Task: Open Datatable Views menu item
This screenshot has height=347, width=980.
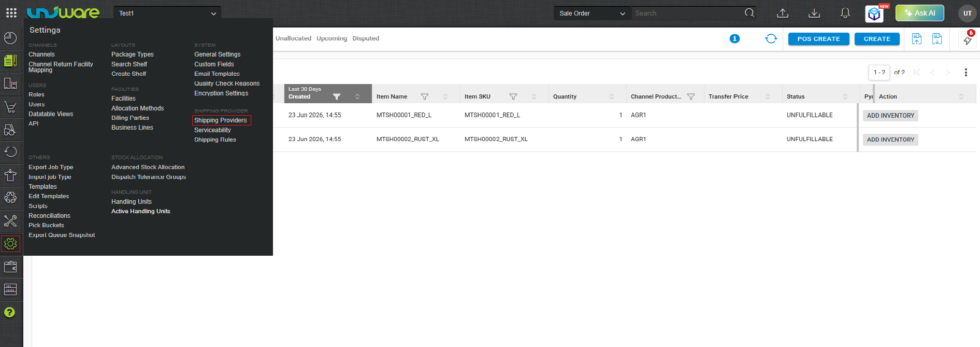Action: tap(51, 114)
